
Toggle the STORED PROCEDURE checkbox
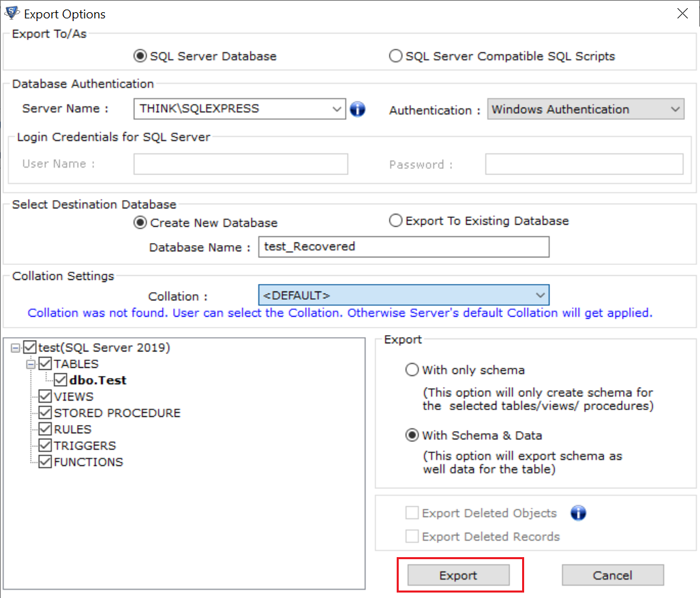(45, 413)
